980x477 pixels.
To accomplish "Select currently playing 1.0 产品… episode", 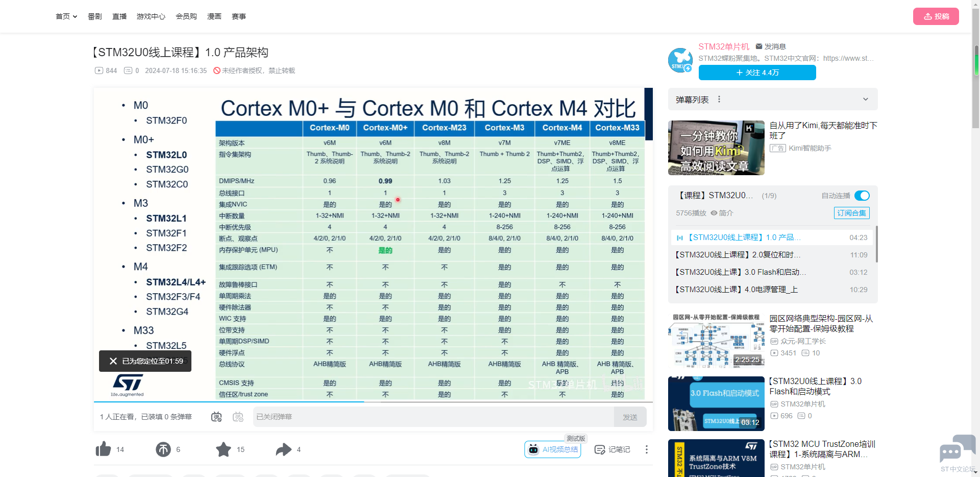I will click(771, 237).
